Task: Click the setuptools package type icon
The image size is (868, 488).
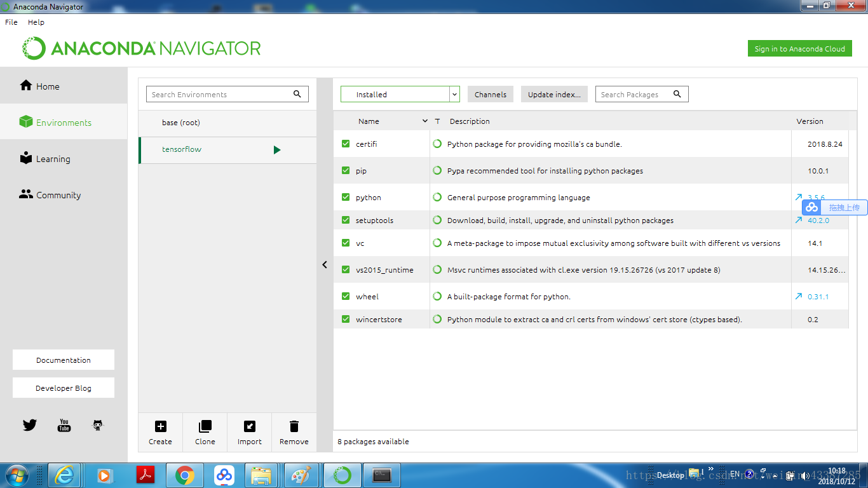Action: coord(437,220)
